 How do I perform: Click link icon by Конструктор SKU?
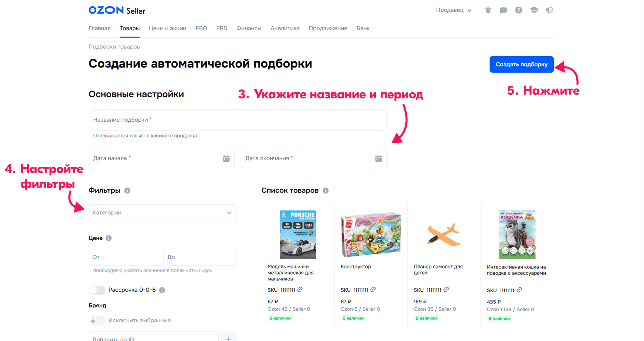point(373,290)
